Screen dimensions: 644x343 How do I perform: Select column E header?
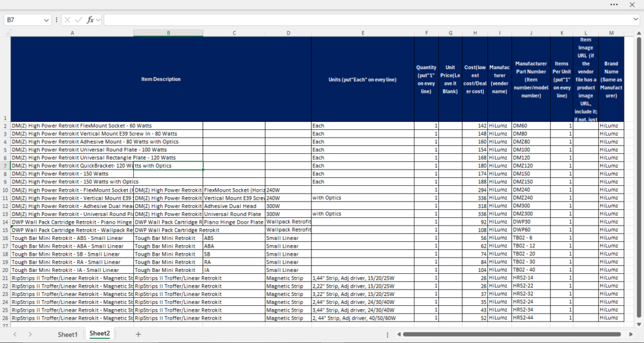pos(363,33)
